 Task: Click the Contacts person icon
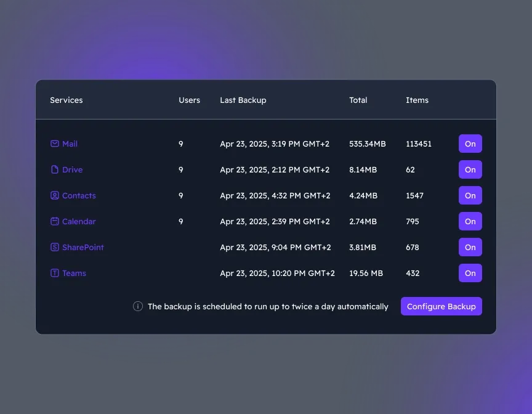pos(55,195)
